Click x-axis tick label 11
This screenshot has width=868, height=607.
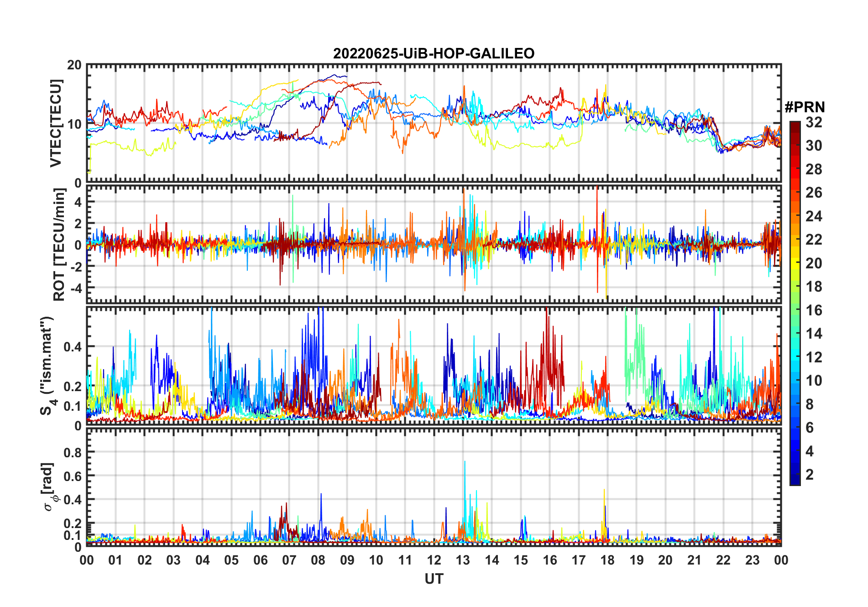[405, 560]
